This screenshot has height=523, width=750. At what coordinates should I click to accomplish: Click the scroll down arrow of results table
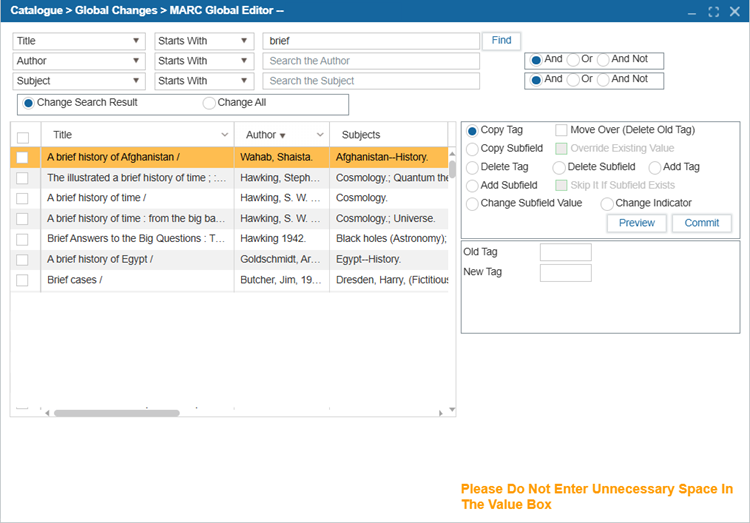(x=452, y=410)
